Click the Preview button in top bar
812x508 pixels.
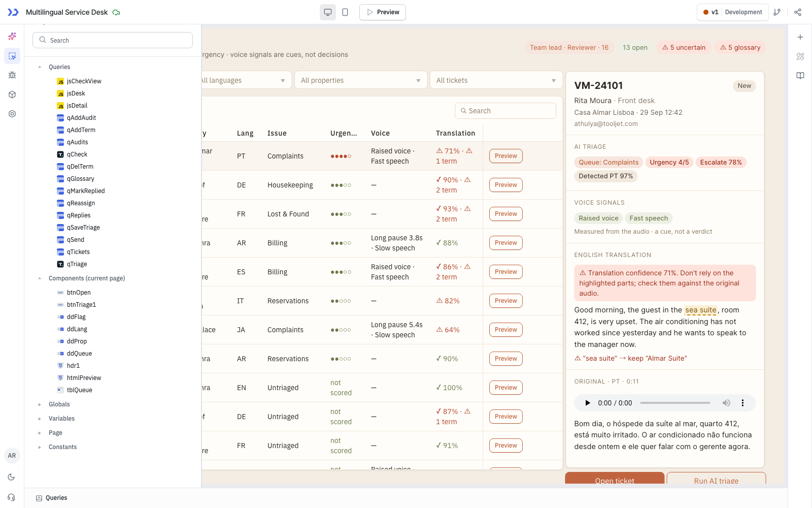pyautogui.click(x=383, y=12)
